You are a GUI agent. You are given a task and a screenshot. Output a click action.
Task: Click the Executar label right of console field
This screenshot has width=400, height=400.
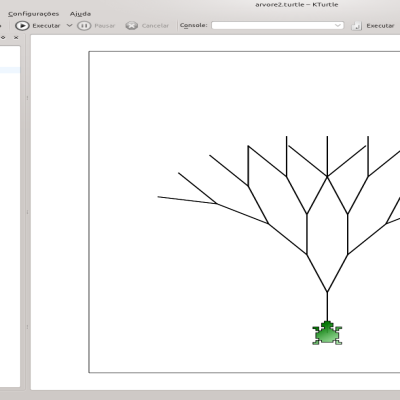[x=380, y=26]
